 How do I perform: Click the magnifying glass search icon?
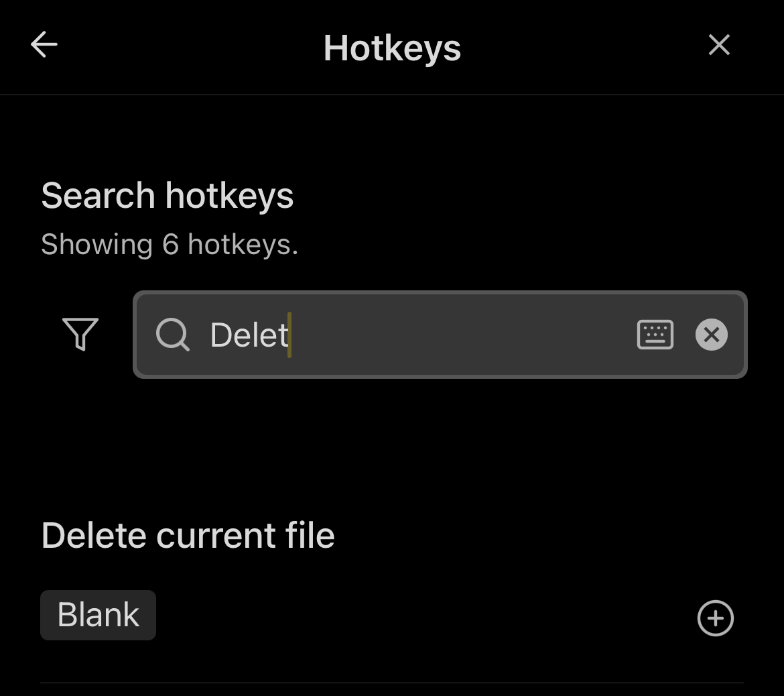point(173,335)
